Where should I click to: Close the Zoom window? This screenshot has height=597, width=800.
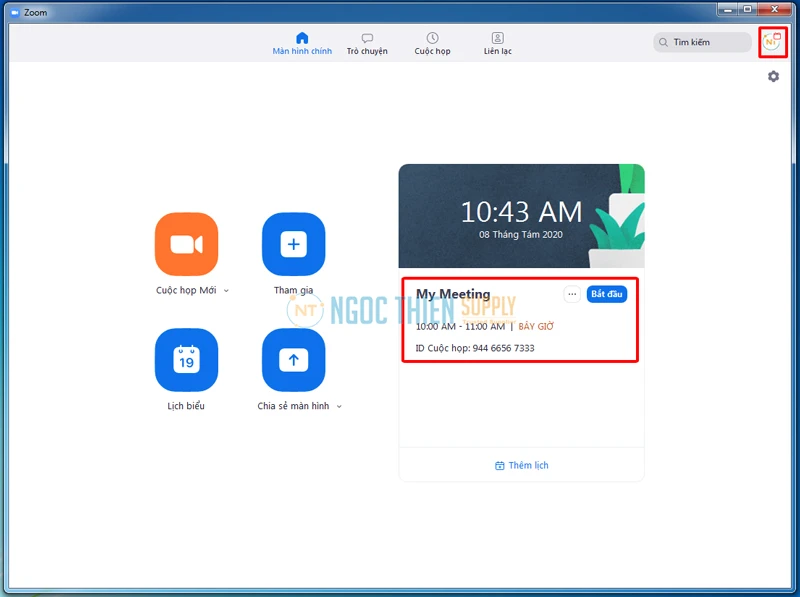pyautogui.click(x=774, y=10)
